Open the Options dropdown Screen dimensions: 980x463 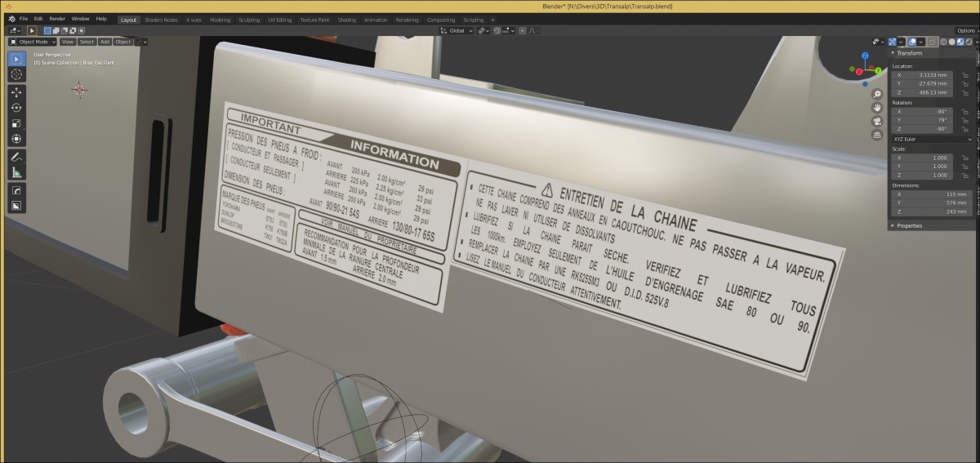point(967,30)
